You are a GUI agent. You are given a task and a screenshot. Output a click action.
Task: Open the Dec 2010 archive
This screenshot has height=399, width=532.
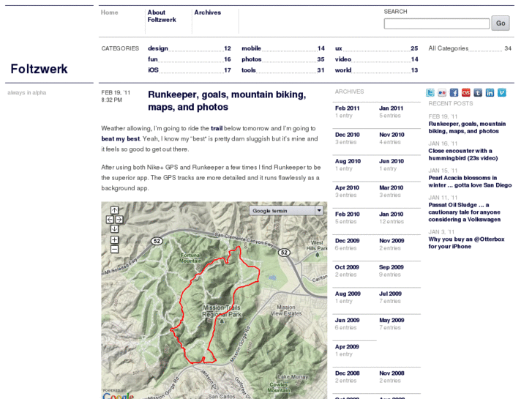tap(347, 135)
